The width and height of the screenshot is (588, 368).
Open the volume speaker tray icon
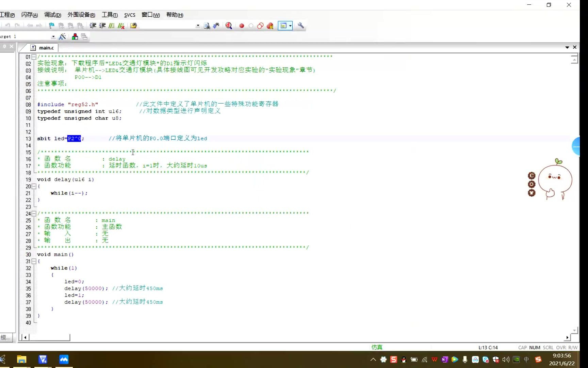tap(506, 359)
